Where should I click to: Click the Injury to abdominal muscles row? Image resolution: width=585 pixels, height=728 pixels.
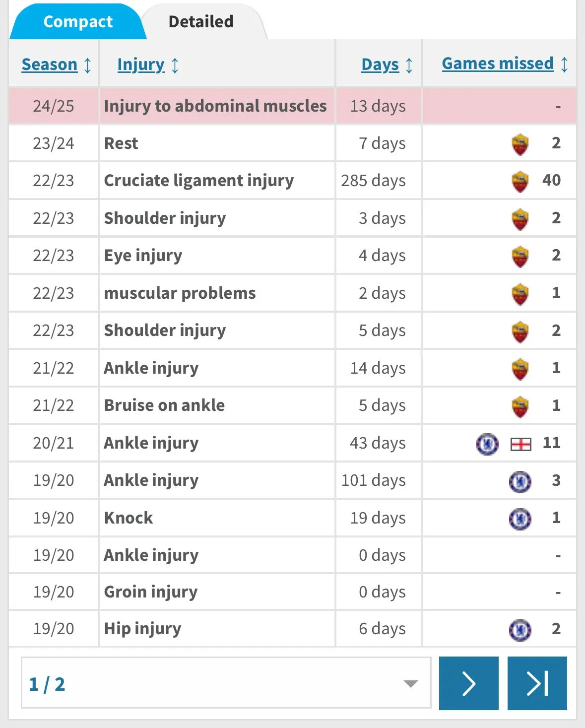pos(215,106)
